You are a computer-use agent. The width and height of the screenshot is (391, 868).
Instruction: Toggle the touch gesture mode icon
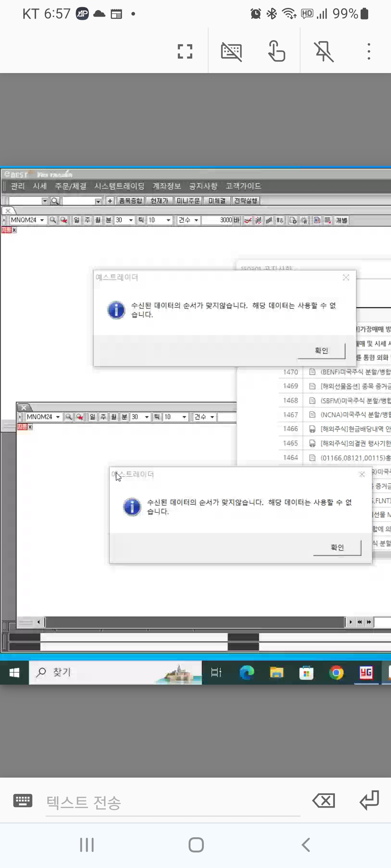click(277, 51)
